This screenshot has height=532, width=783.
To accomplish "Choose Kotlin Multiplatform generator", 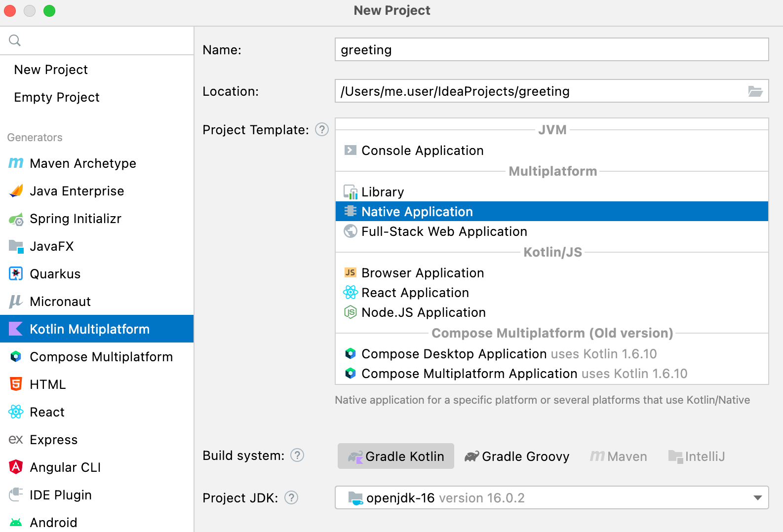I will (97, 329).
